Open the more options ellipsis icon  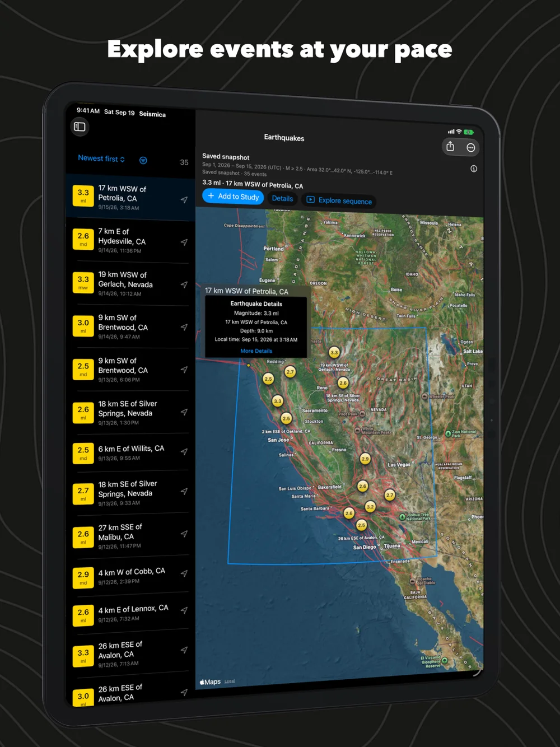click(471, 148)
